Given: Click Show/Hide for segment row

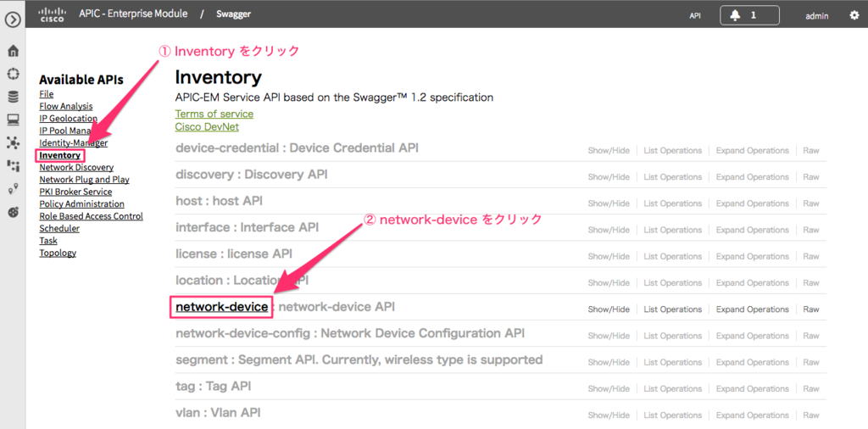Looking at the screenshot, I should tap(609, 362).
